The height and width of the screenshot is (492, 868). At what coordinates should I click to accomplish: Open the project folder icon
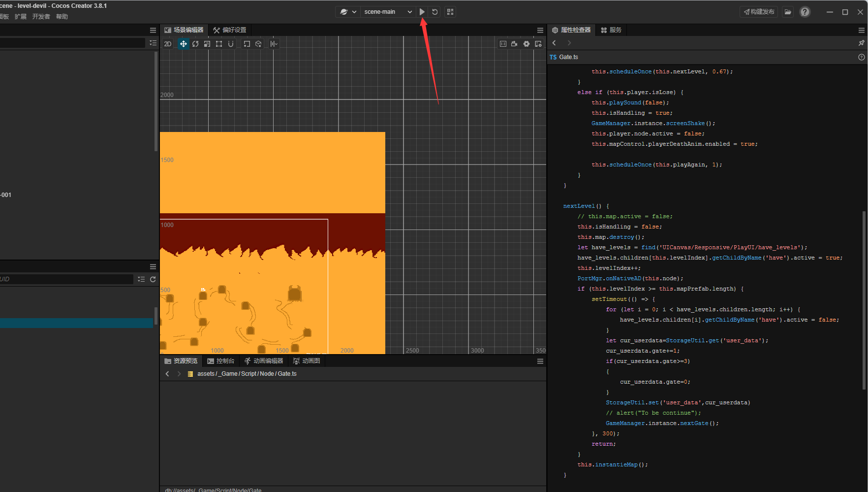tap(788, 12)
